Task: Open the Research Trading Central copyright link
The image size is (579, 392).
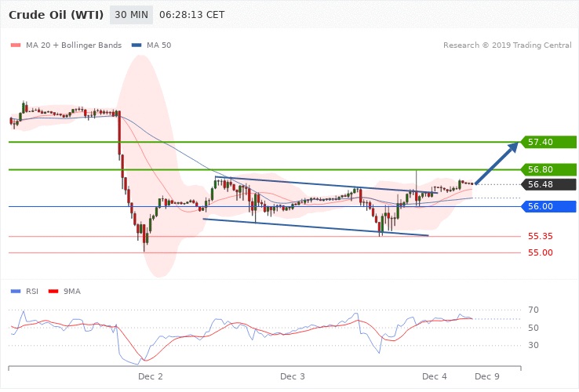Action: pos(507,45)
